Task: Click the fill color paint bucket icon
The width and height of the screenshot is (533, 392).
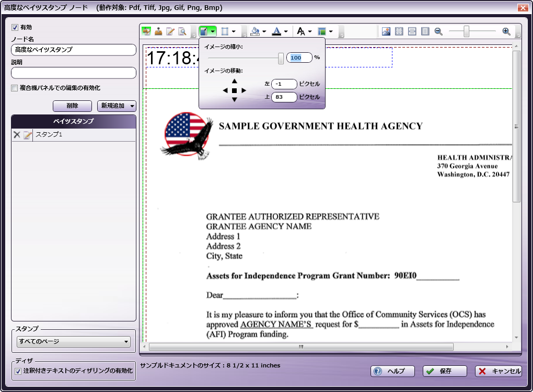Action: 255,31
